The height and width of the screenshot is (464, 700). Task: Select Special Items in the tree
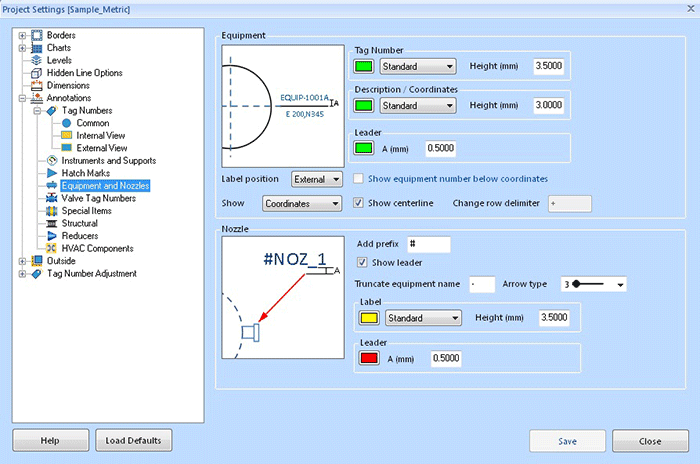coord(87,211)
